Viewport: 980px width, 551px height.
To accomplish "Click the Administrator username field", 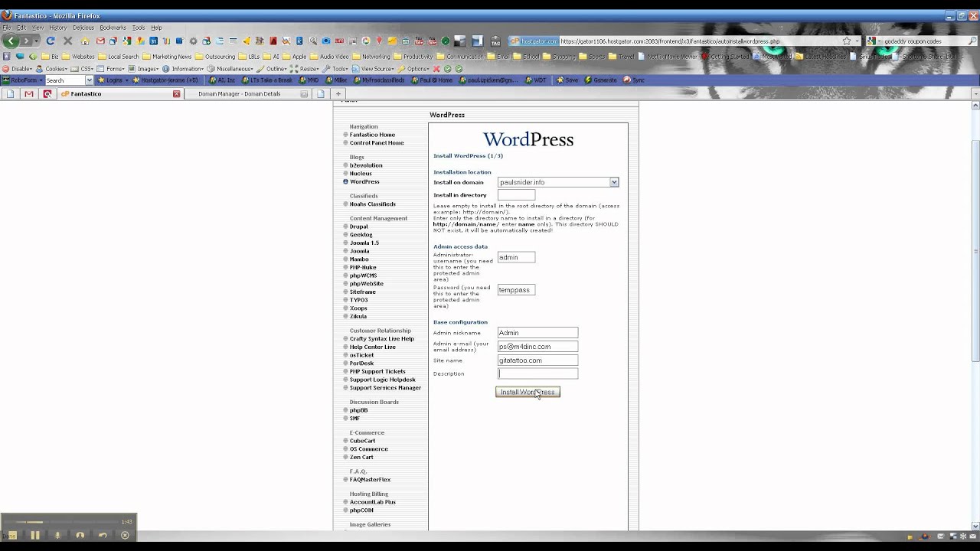I will [x=516, y=257].
